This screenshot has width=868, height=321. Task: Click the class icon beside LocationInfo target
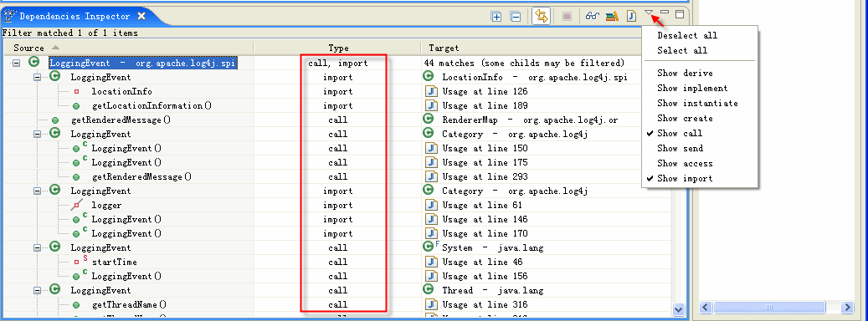click(x=428, y=77)
